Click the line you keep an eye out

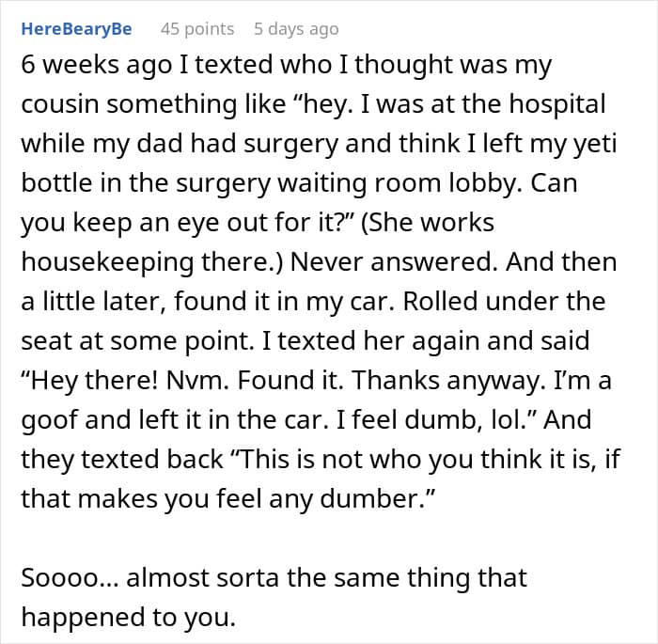click(x=258, y=223)
